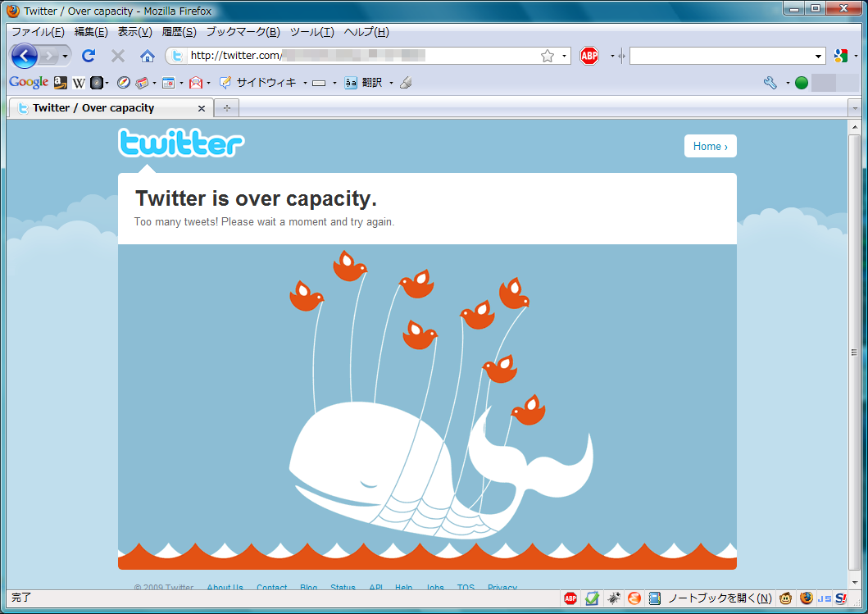Click the forward navigation arrow
Image resolution: width=868 pixels, height=614 pixels.
click(x=49, y=56)
